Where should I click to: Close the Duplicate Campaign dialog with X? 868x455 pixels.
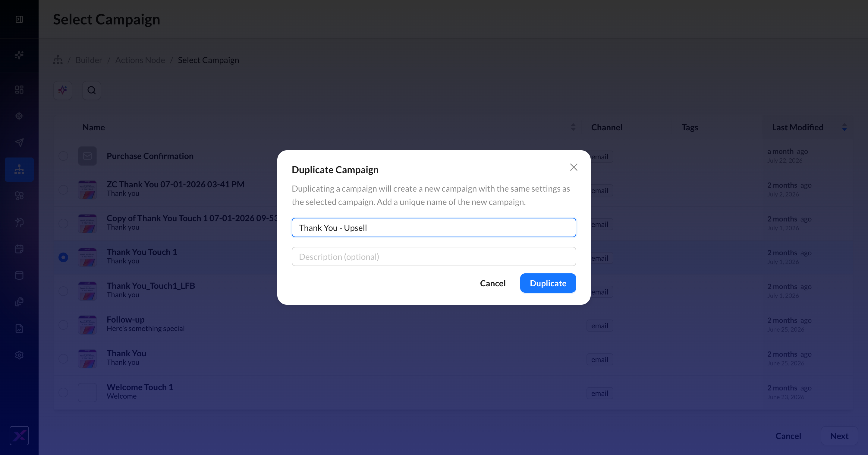(x=574, y=167)
